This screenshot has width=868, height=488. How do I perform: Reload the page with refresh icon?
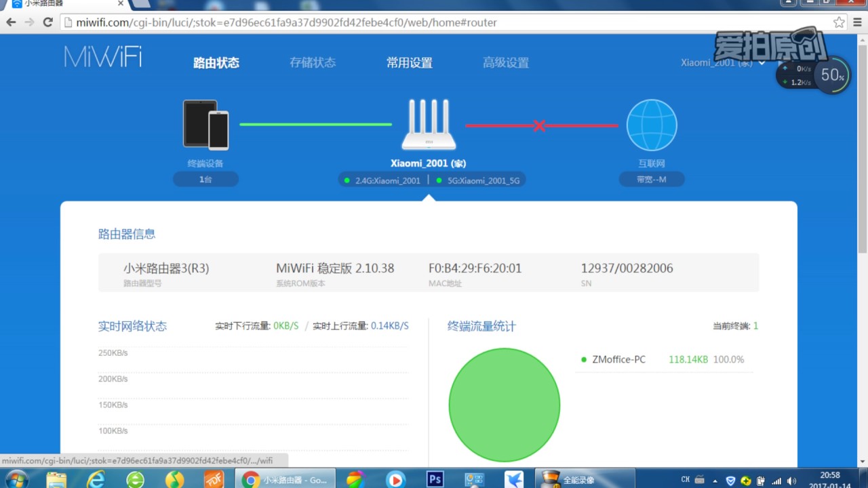pos(47,22)
